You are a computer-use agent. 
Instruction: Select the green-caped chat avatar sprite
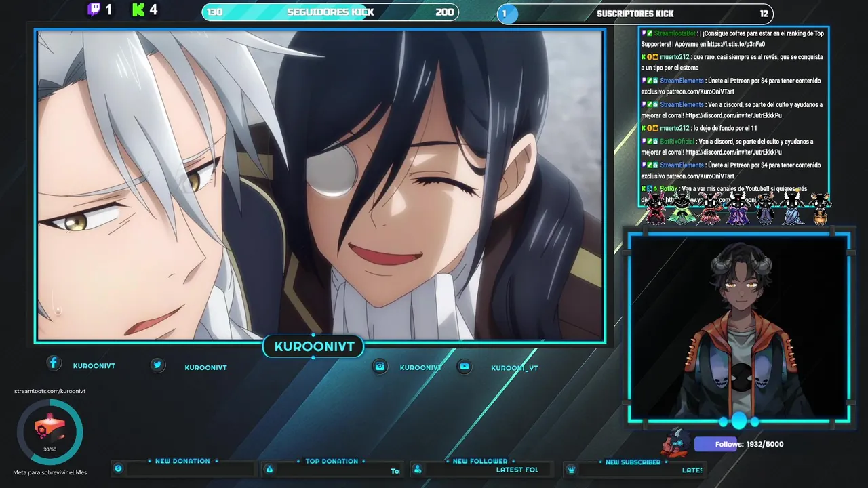(x=681, y=208)
